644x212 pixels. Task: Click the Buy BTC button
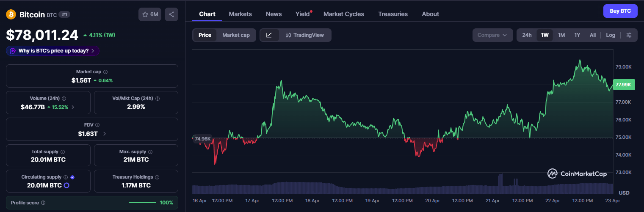point(620,11)
